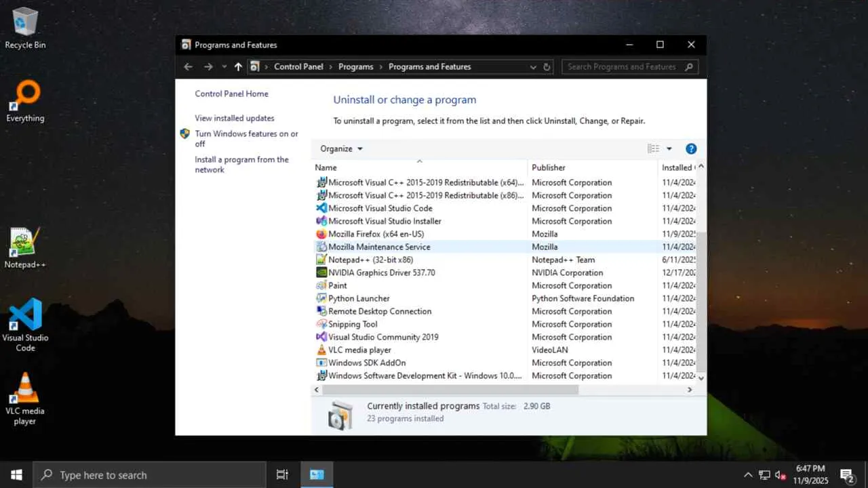Open the network icon in system tray
Viewport: 868px width, 488px height.
point(764,474)
